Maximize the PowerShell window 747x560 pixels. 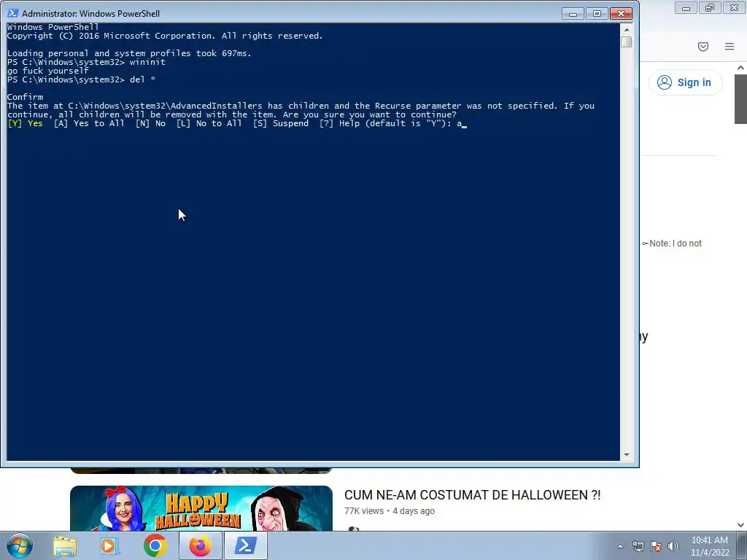[x=597, y=14]
